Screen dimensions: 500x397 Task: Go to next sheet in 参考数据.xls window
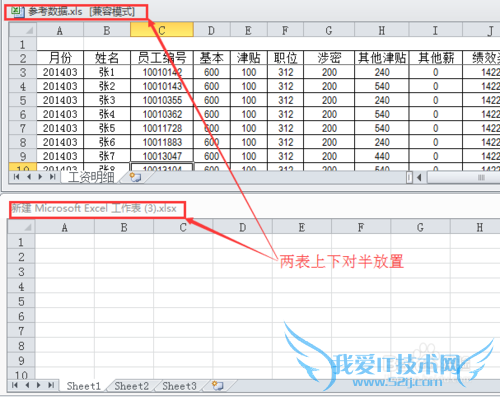click(x=40, y=177)
